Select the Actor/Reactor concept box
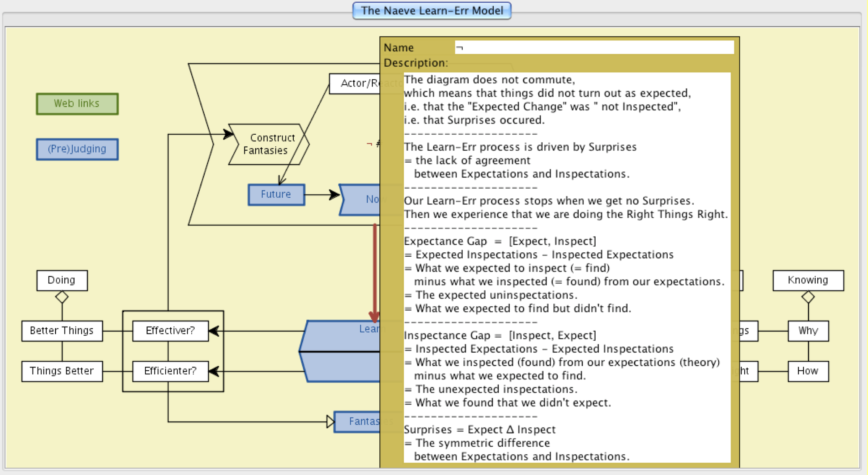Screen dimensions: 868x475 (354, 84)
